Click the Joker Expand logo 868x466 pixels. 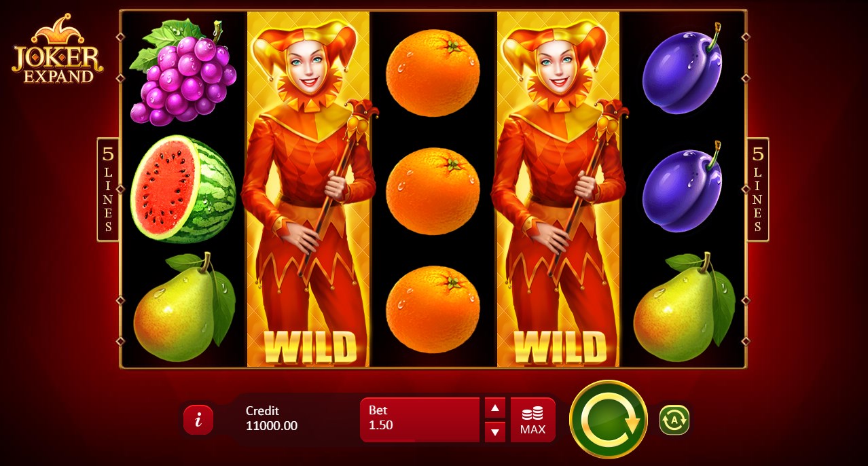tap(58, 48)
